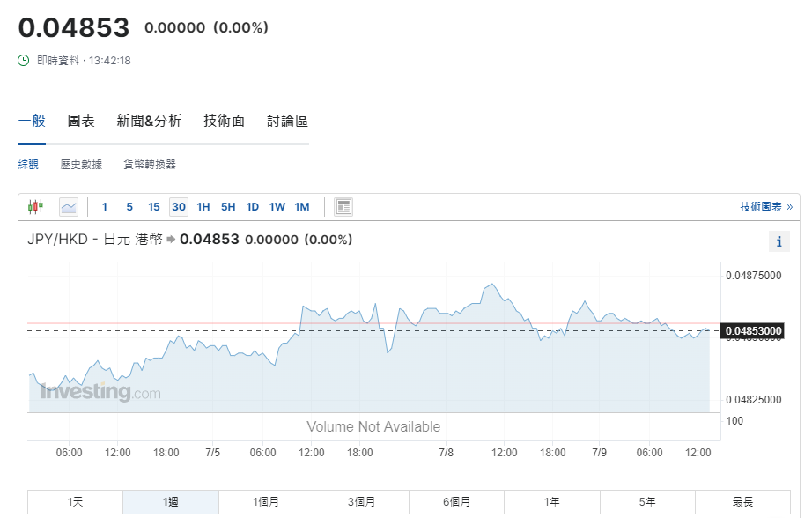
Task: Choose the 15 minute interval
Action: tap(154, 207)
